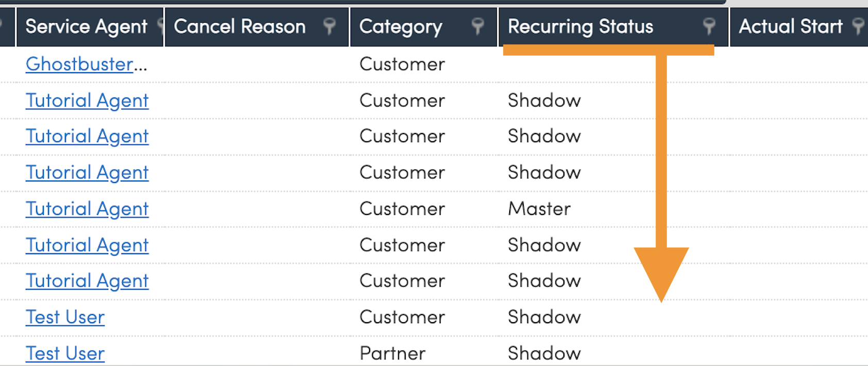Open the bottommost Tutorial Agent link
This screenshot has width=868, height=366.
pyautogui.click(x=87, y=281)
